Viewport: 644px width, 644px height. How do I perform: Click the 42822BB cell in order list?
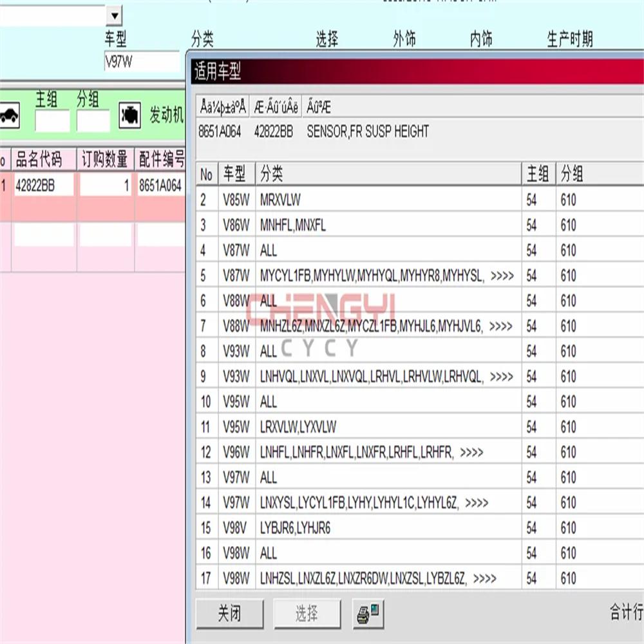44,185
